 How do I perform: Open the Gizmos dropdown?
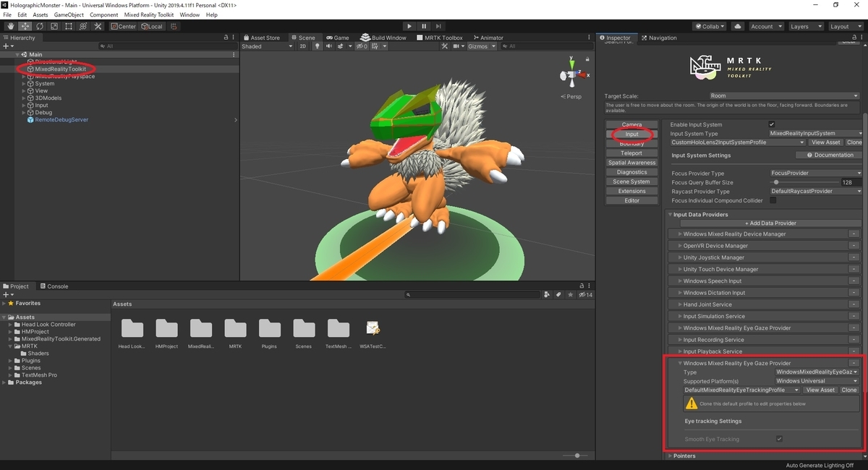[x=482, y=46]
